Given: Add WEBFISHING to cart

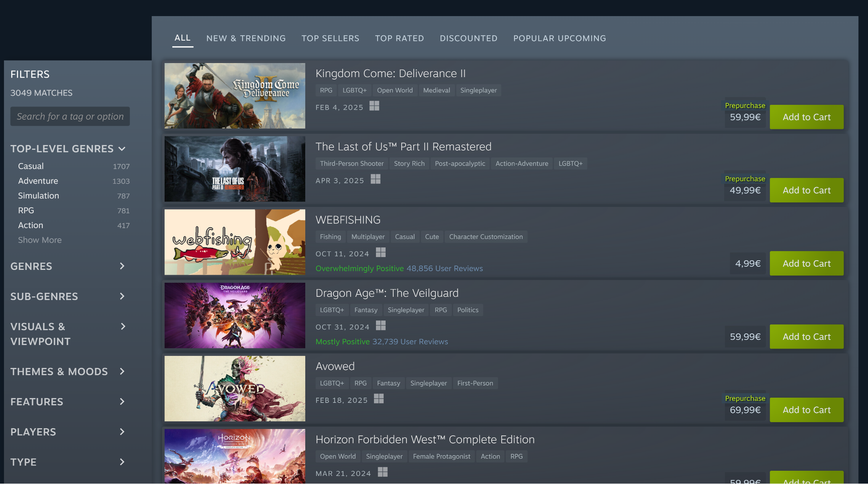Looking at the screenshot, I should point(807,263).
